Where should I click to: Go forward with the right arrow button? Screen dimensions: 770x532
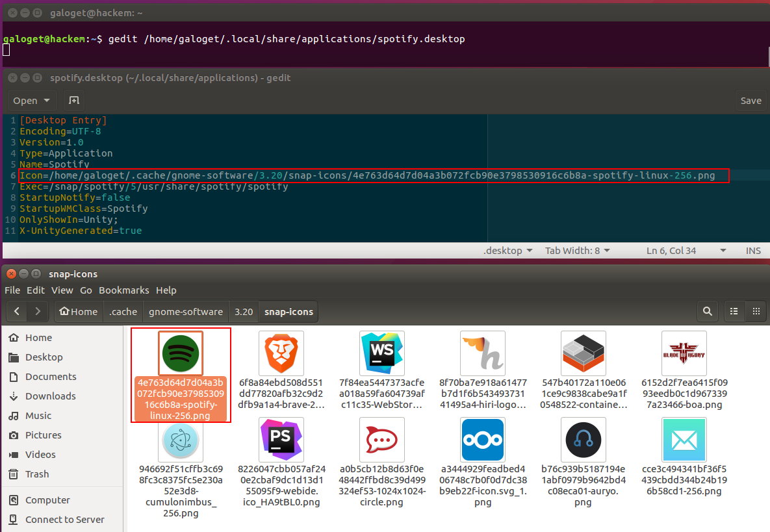point(38,311)
